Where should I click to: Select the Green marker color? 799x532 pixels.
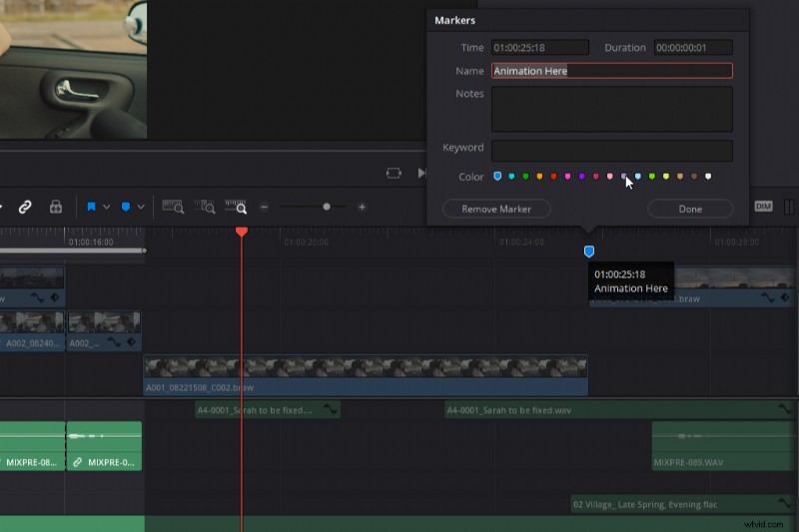525,176
